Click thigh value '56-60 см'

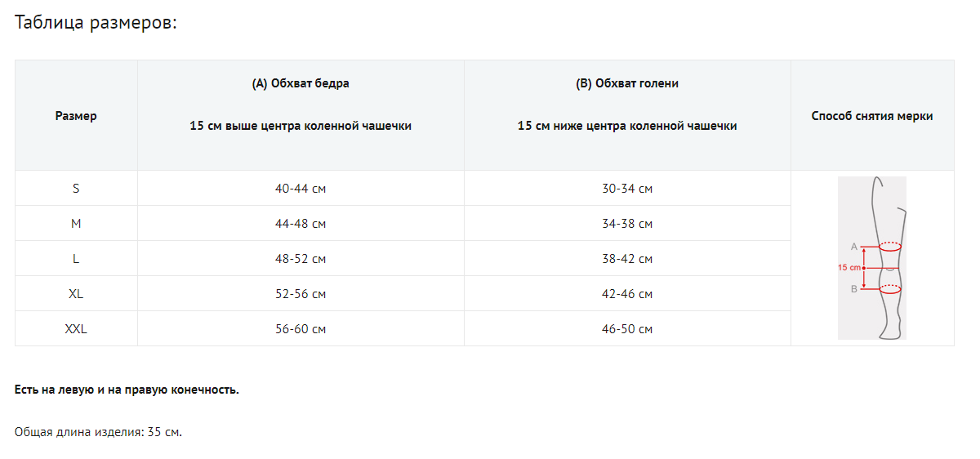coord(301,329)
